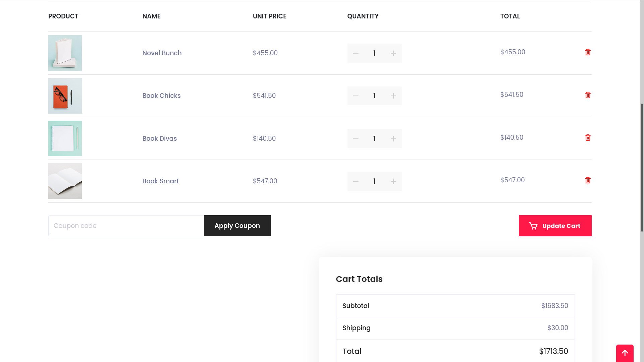Open the Novel Bunch product link
The width and height of the screenshot is (644, 362).
[x=162, y=53]
